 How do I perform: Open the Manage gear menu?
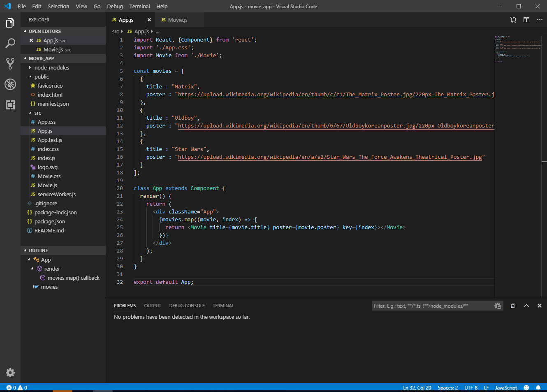coord(10,373)
